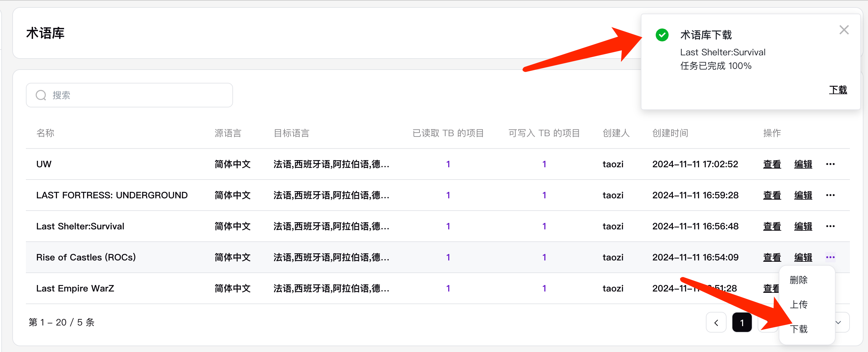Select 删除 from the context menu
The image size is (868, 352).
point(799,280)
